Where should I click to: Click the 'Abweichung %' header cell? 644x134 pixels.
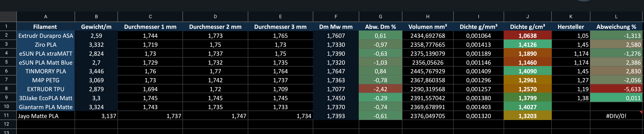pyautogui.click(x=616, y=27)
